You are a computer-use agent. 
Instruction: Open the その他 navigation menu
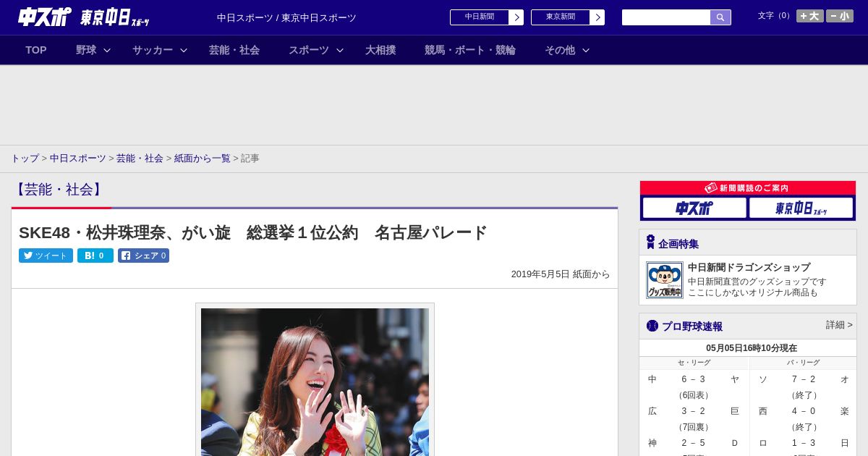pyautogui.click(x=560, y=50)
